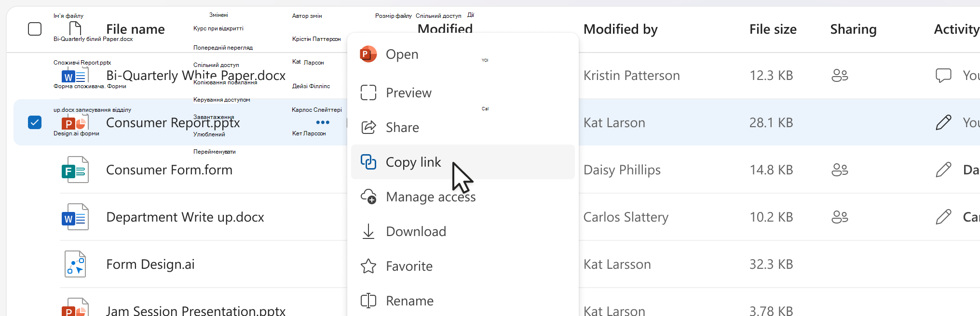Image resolution: width=980 pixels, height=316 pixels.
Task: Click the 12.3 KB file size
Action: tap(771, 76)
